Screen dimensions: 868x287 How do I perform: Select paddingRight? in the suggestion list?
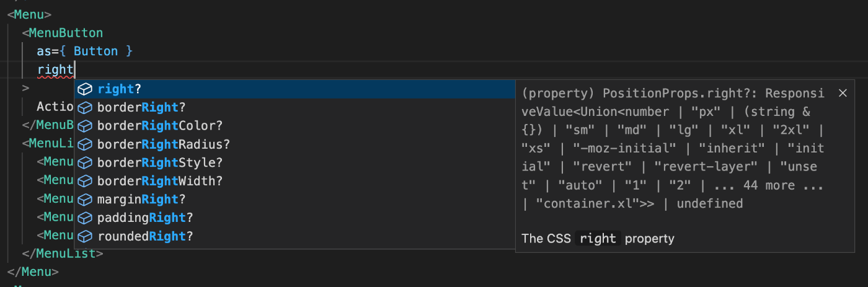pos(294,218)
